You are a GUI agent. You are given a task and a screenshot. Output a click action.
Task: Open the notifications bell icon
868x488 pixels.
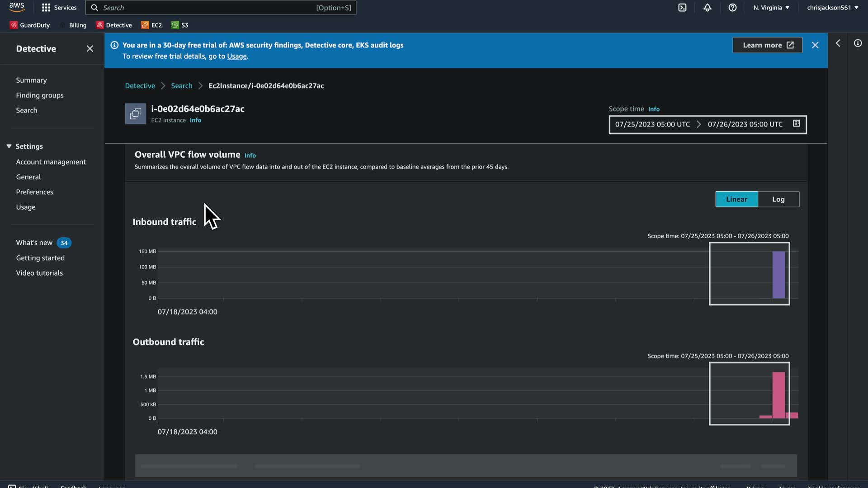tap(707, 8)
